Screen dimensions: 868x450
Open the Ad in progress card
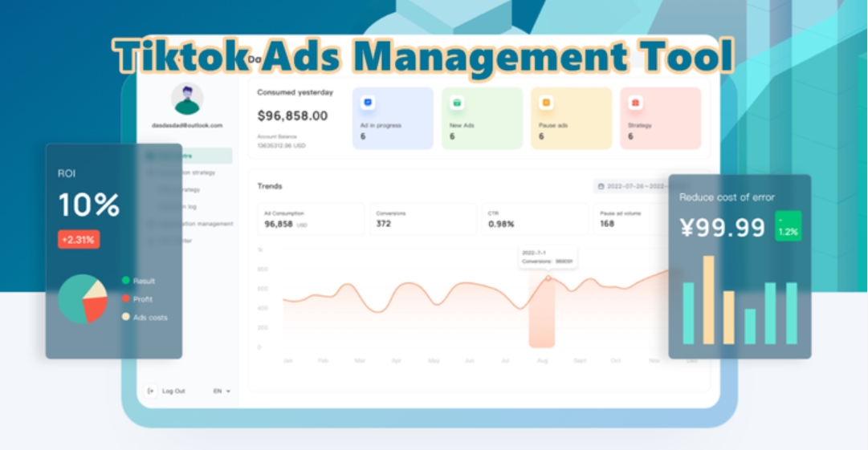(393, 118)
